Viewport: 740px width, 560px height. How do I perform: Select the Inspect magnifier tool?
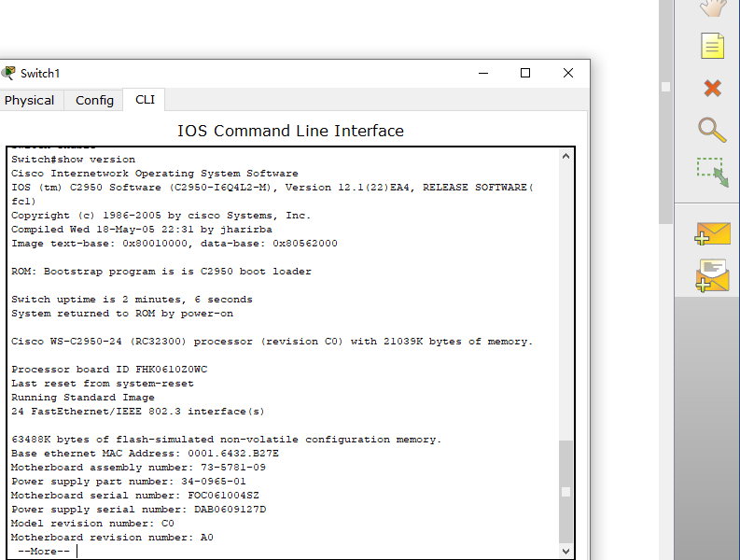pyautogui.click(x=712, y=130)
